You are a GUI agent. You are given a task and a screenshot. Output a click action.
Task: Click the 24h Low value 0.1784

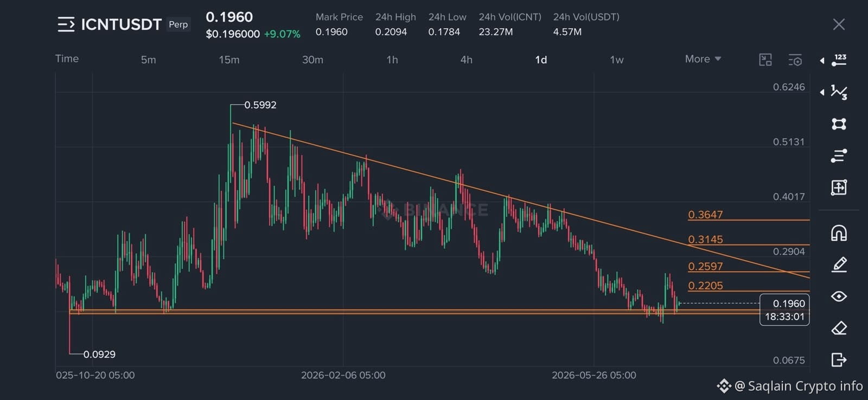[x=444, y=32]
